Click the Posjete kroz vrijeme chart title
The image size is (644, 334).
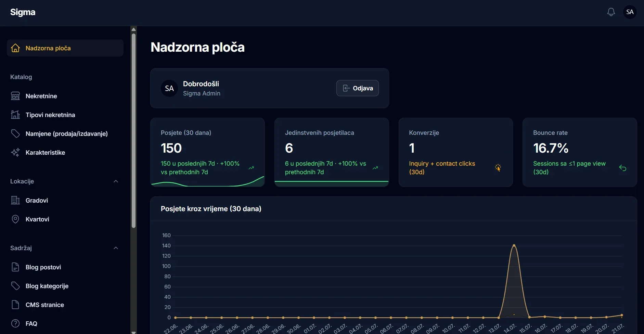pyautogui.click(x=211, y=209)
